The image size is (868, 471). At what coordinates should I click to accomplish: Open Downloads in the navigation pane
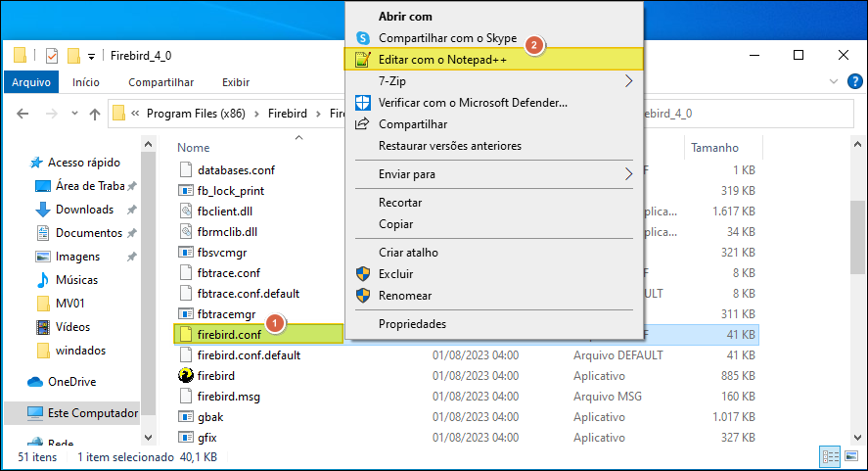(84, 210)
